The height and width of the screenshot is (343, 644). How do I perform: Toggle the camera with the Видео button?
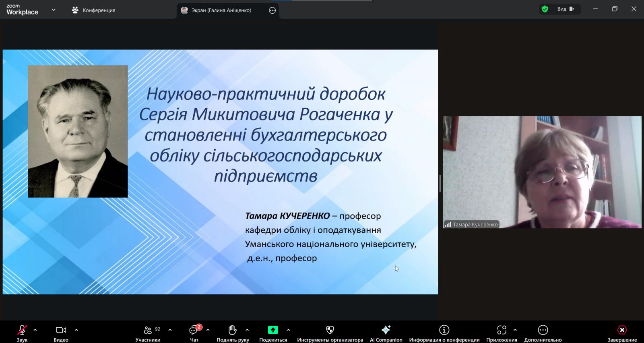point(61,331)
